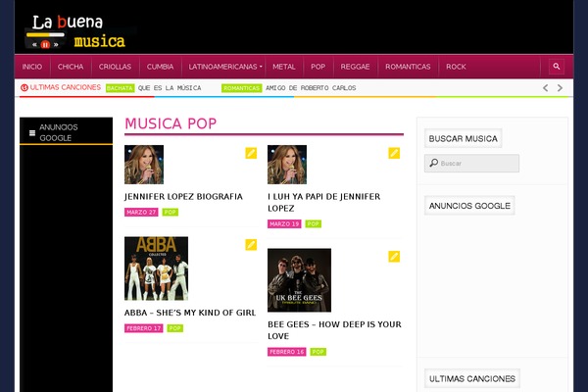
Task: Click the pencil icon on the Bee Gees post
Action: click(394, 257)
